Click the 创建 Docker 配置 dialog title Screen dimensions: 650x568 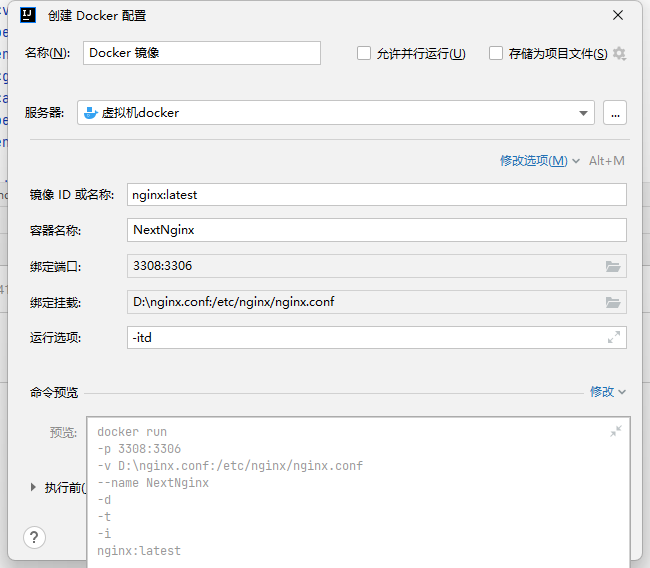pos(97,16)
